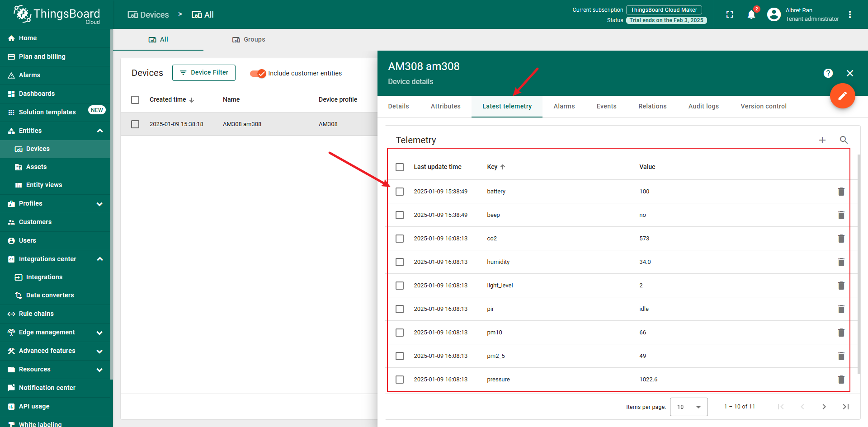This screenshot has width=868, height=427.
Task: Sort telemetry by Key column
Action: pos(496,167)
